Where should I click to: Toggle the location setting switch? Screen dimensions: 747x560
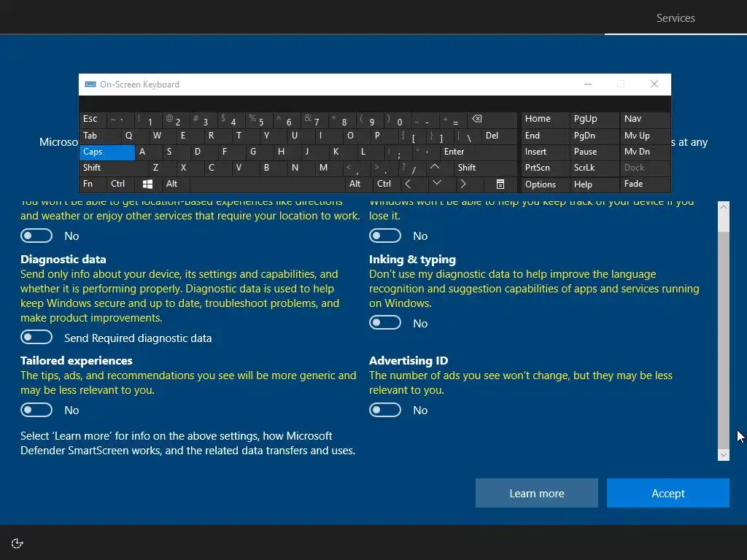point(36,236)
